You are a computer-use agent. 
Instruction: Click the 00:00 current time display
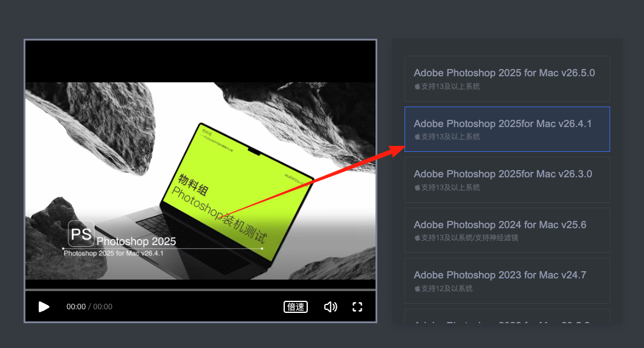76,306
